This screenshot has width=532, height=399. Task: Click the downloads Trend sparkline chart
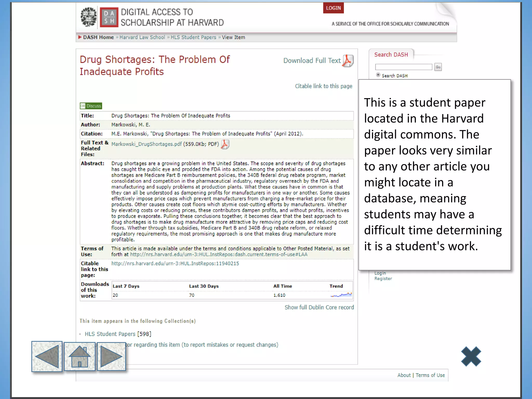pos(341,295)
